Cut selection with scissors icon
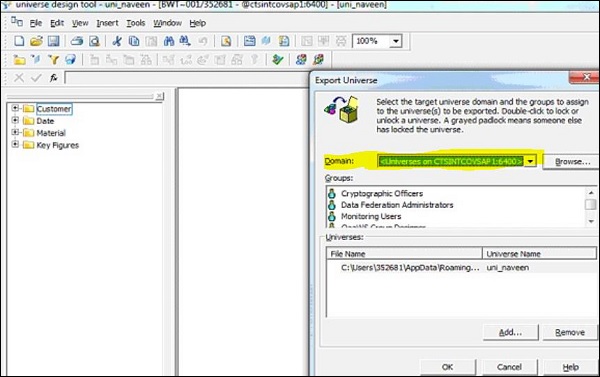The image size is (600, 377). pyautogui.click(x=117, y=41)
